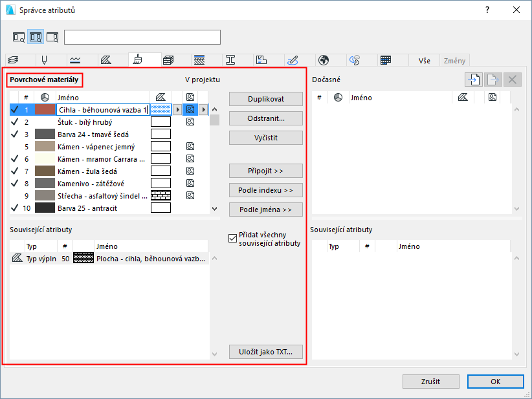Screen dimensions: 532x399
Task: Open the Pens attribute tab
Action: coord(44,60)
